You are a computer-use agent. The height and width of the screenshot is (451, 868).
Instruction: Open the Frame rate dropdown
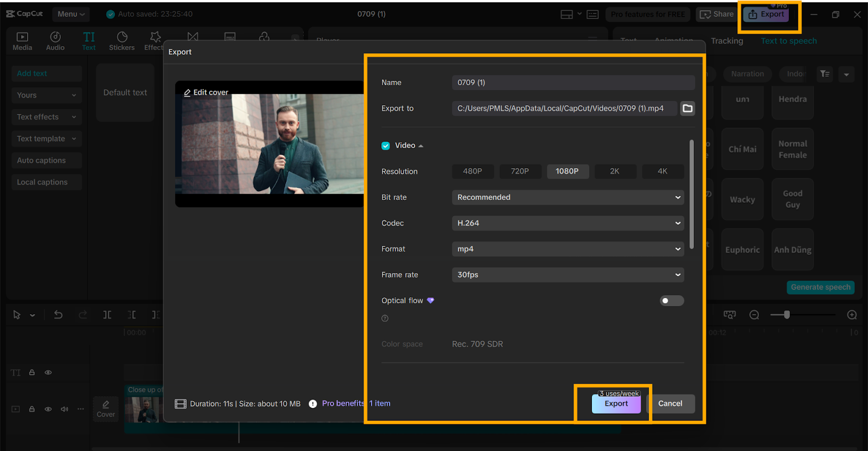point(568,275)
